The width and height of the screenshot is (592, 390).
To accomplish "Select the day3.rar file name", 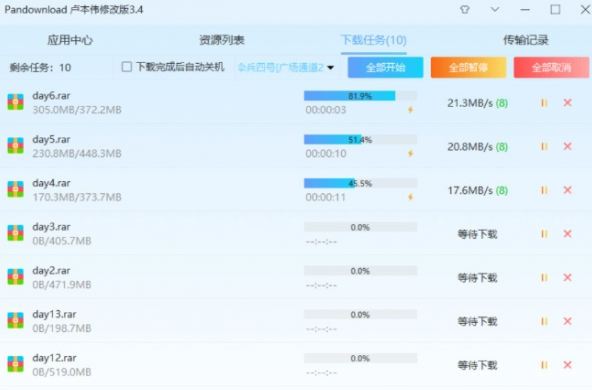I will click(x=51, y=227).
